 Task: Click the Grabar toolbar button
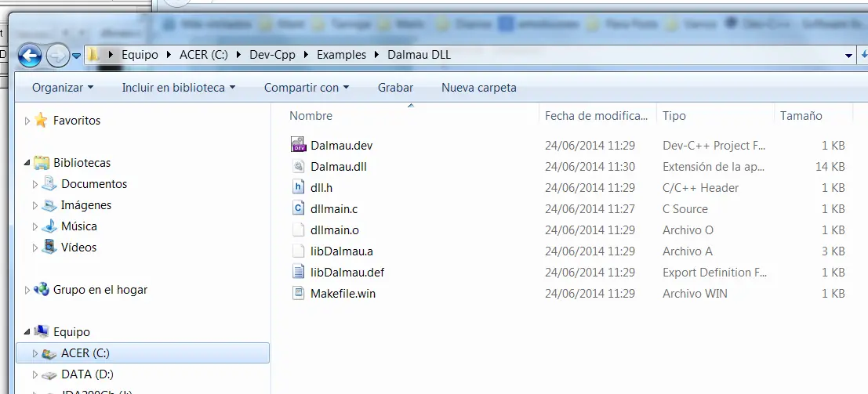(x=395, y=88)
